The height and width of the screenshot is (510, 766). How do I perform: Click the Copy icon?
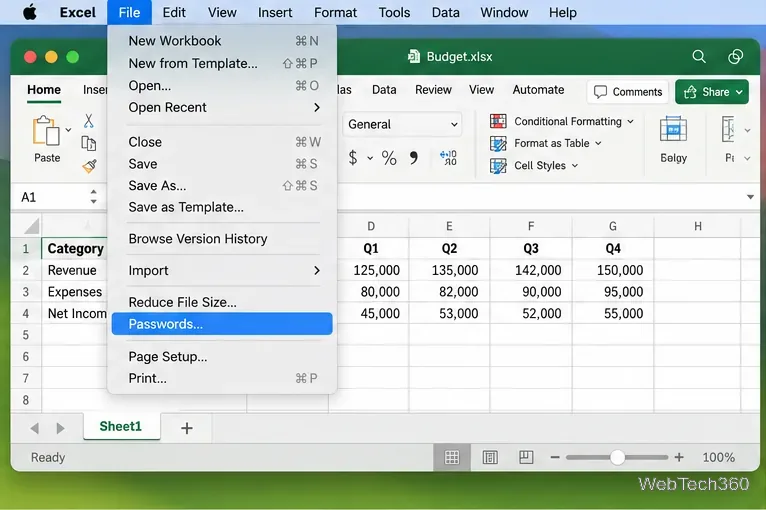coord(88,143)
